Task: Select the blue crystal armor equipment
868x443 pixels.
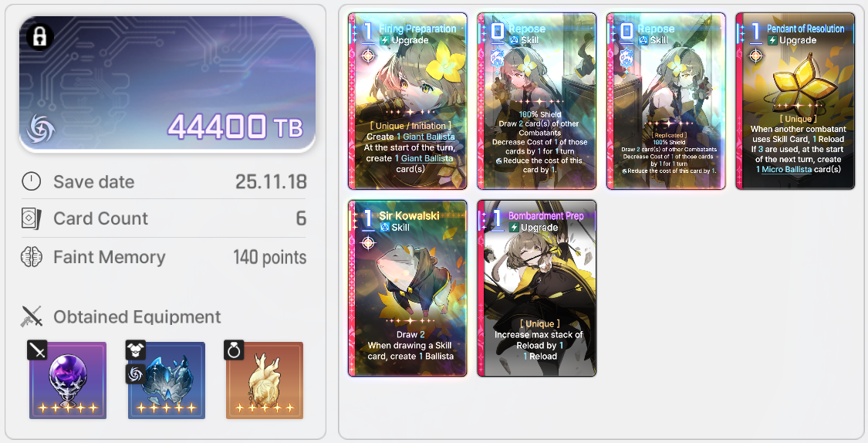Action: point(167,380)
